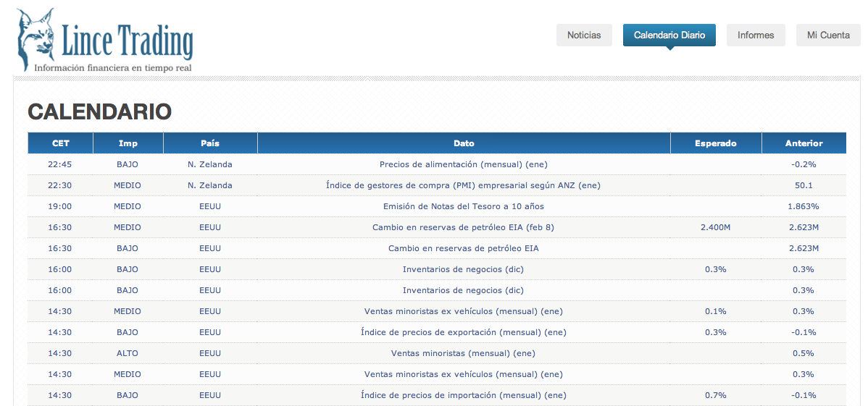The image size is (868, 406).
Task: Click the Dato column header
Action: tap(464, 143)
